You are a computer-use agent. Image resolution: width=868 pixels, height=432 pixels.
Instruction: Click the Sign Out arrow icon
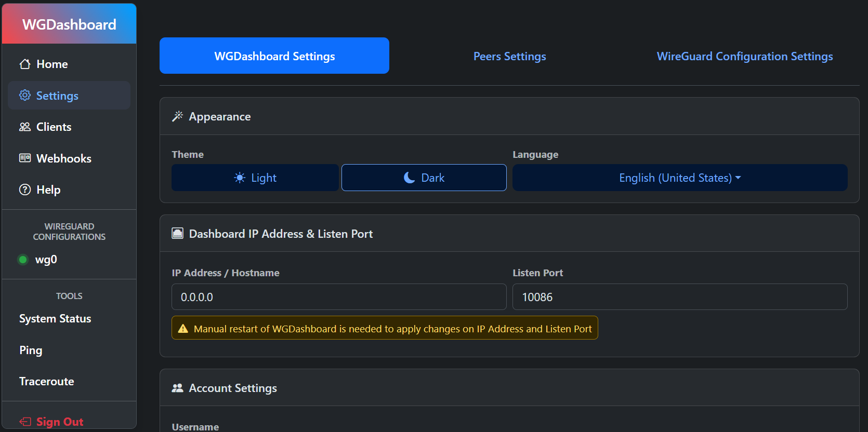click(24, 422)
